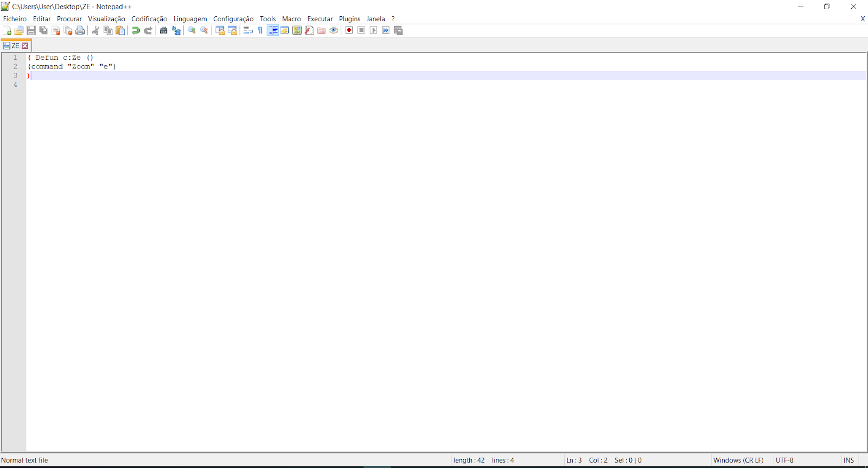
Task: Toggle the Document Map panel icon
Action: [297, 30]
